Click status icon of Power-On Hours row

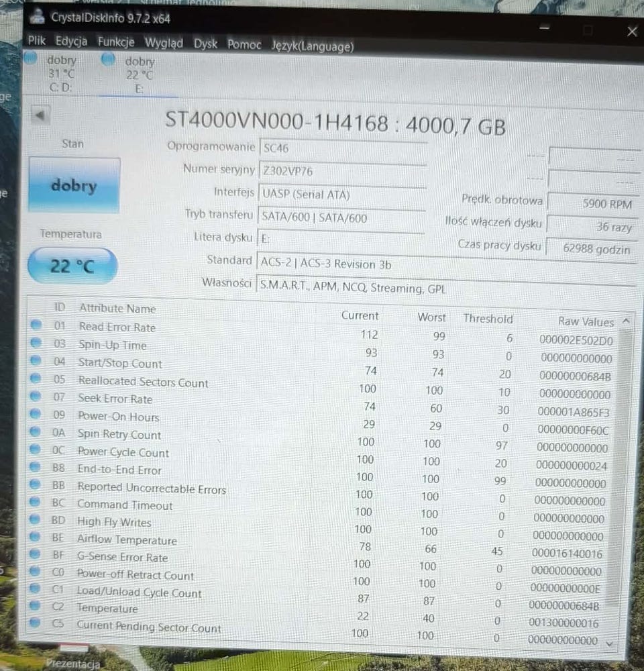pyautogui.click(x=35, y=413)
